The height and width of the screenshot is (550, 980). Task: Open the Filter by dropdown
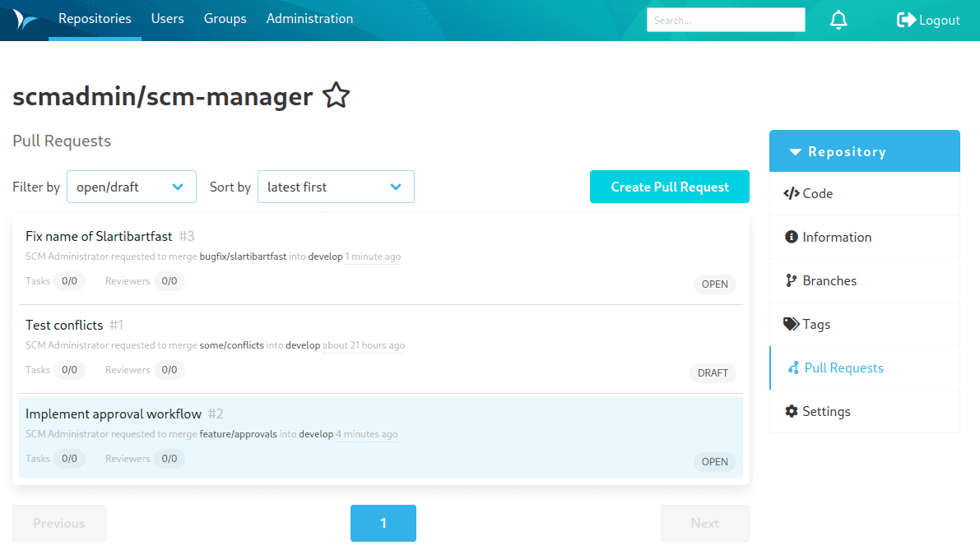click(131, 187)
